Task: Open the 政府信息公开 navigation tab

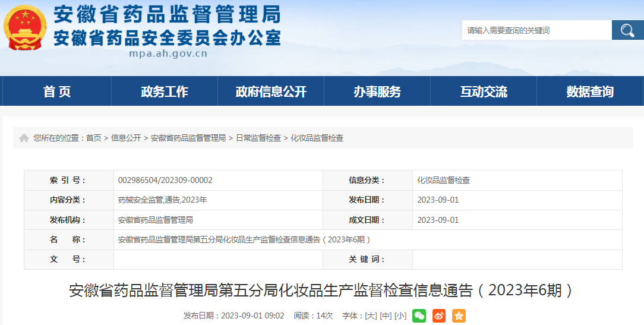Action: 271,91
